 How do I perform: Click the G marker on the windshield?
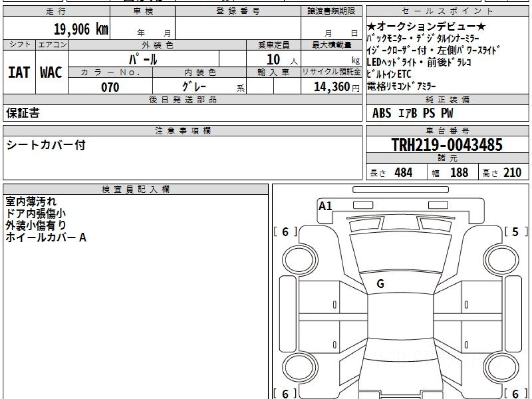(380, 284)
